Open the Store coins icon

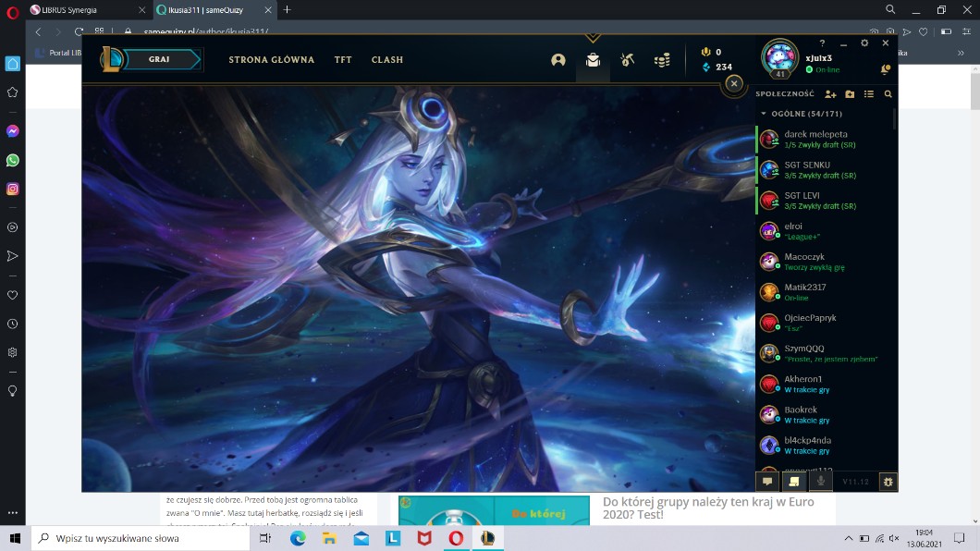[662, 60]
